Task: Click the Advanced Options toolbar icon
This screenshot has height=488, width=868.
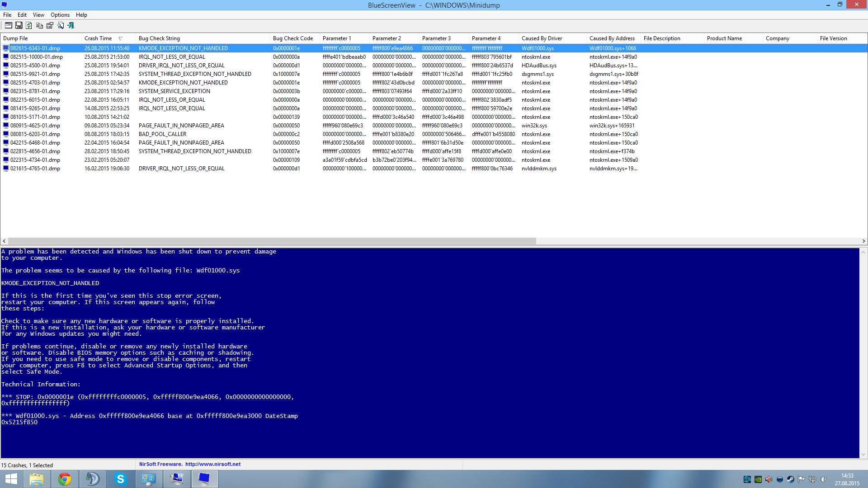Action: pos(9,26)
